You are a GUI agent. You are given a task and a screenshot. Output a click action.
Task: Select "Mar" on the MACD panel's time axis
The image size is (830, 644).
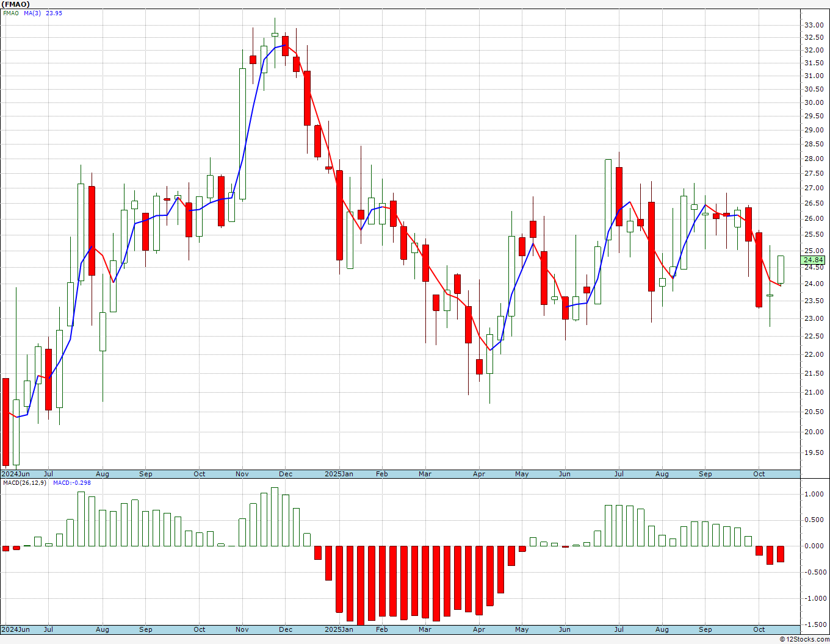coord(425,629)
